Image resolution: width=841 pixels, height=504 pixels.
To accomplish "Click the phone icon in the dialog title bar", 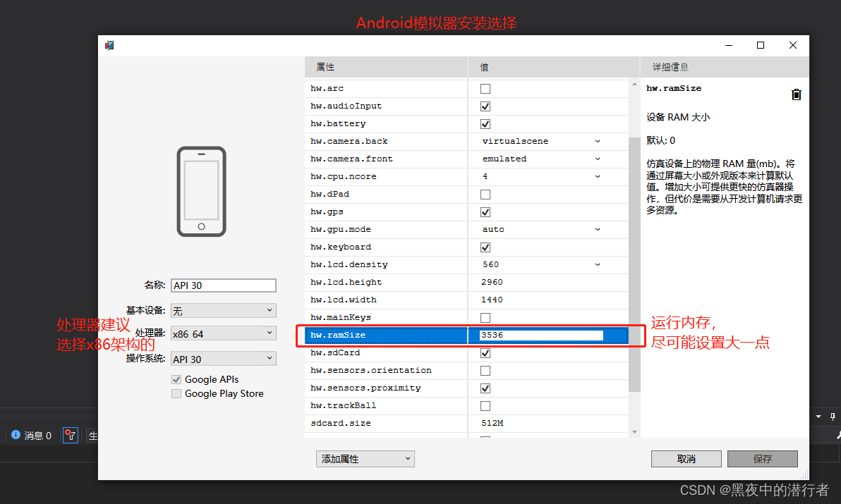I will point(109,44).
